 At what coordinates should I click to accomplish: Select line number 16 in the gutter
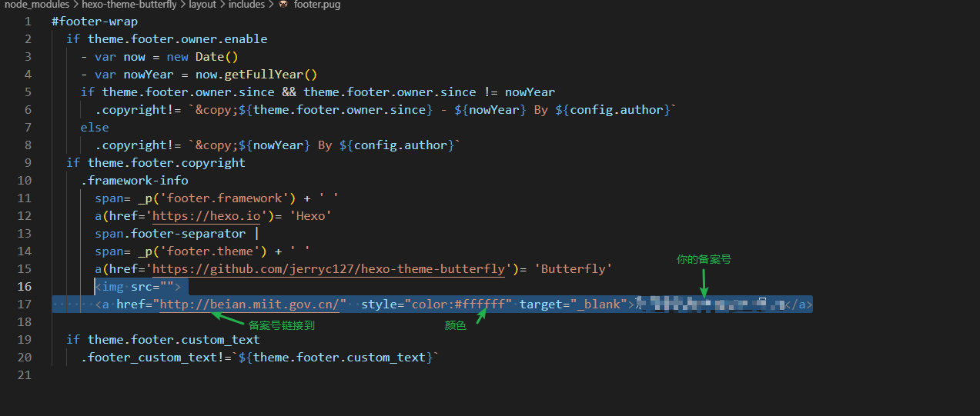coord(24,287)
